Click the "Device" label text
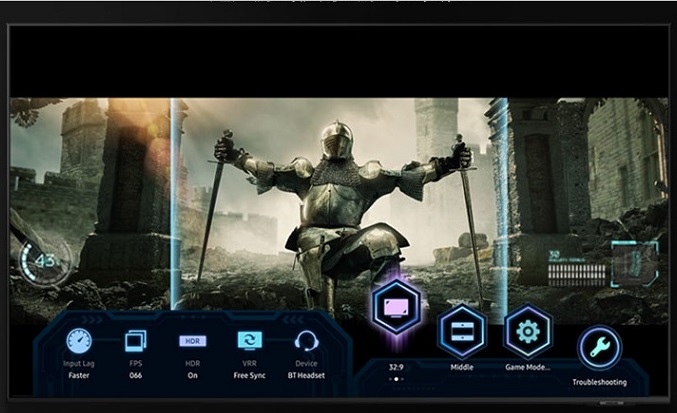 pos(307,363)
